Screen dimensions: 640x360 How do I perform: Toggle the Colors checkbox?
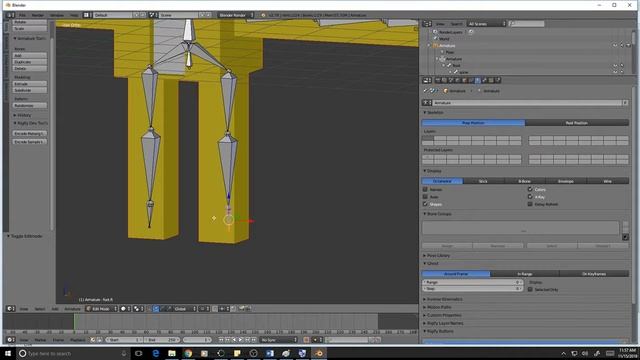point(530,189)
